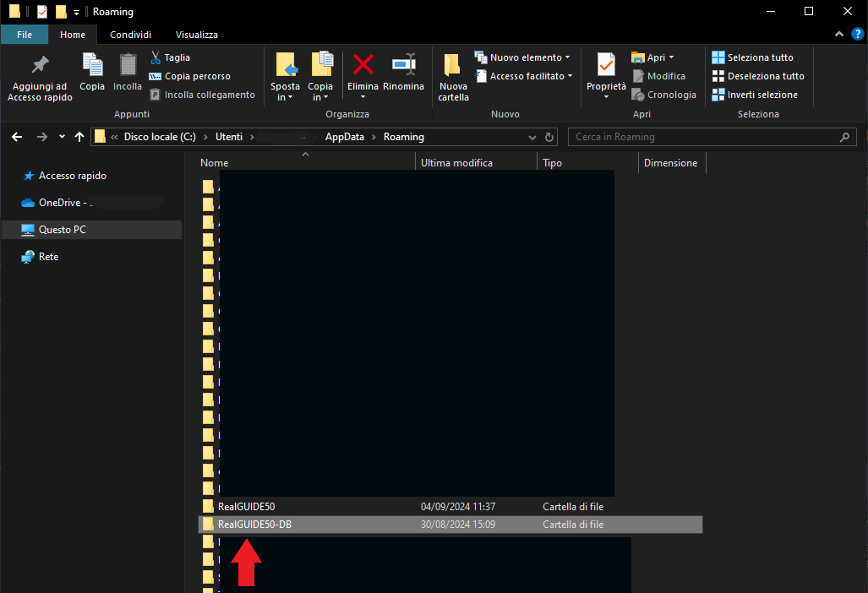Screen dimensions: 868x593
Task: Open the Nuovo elemento dropdown
Action: pyautogui.click(x=530, y=57)
